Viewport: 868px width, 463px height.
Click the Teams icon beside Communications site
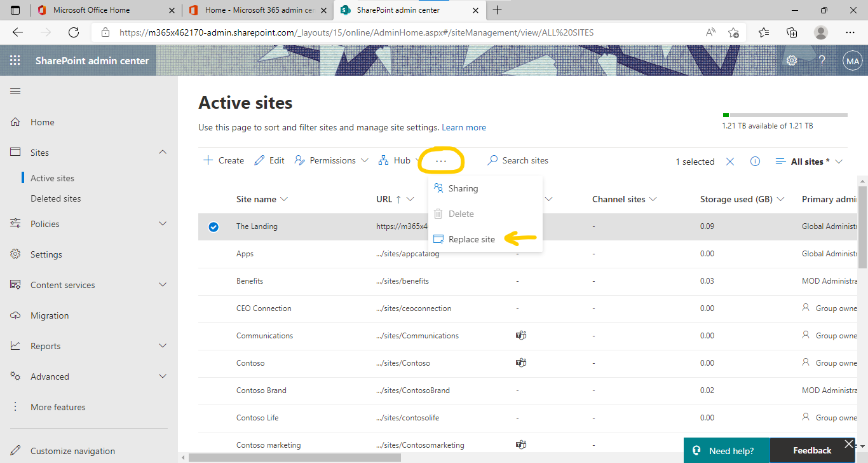(521, 335)
